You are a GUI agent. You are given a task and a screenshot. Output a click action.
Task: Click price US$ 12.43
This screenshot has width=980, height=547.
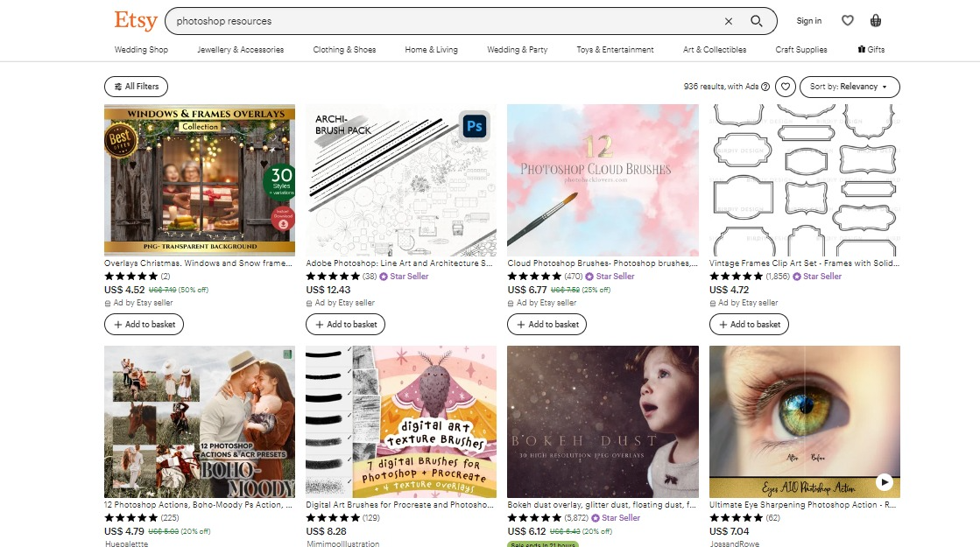[328, 290]
